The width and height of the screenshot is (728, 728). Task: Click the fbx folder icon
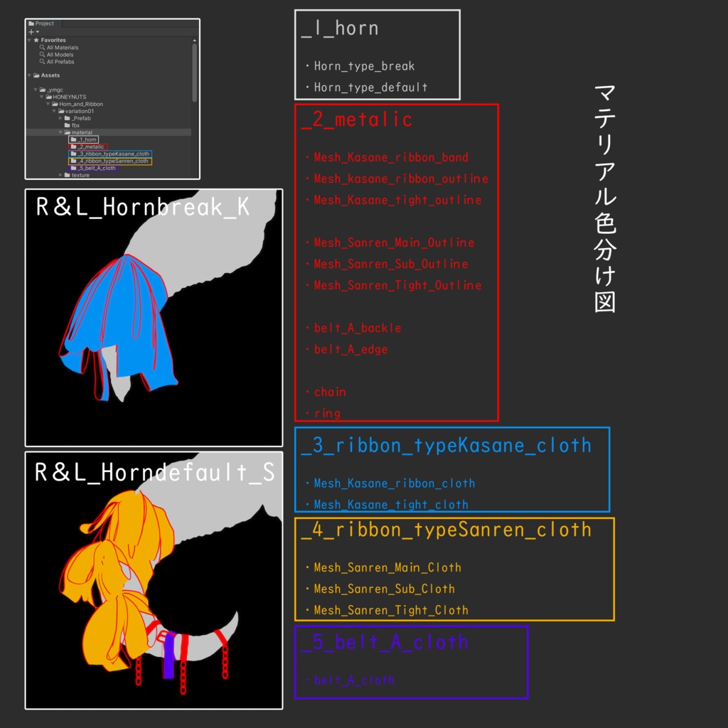[68, 125]
